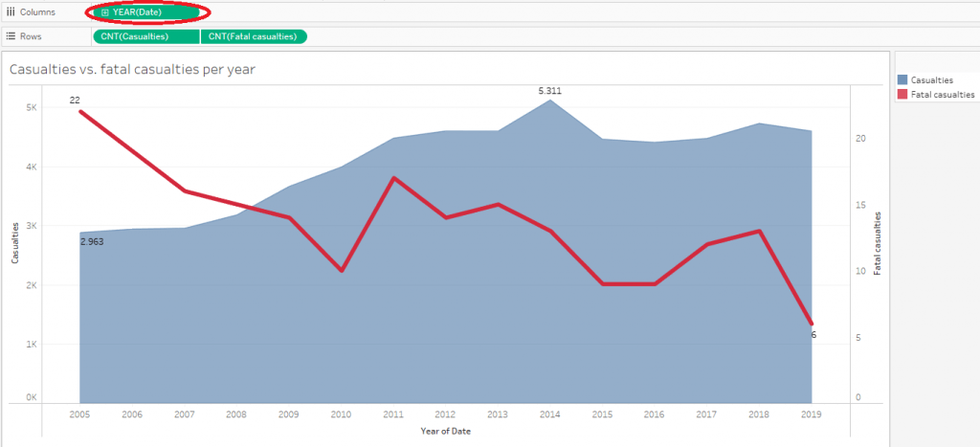Image resolution: width=980 pixels, height=447 pixels.
Task: Click the 2019 year label on axis
Action: tap(811, 414)
